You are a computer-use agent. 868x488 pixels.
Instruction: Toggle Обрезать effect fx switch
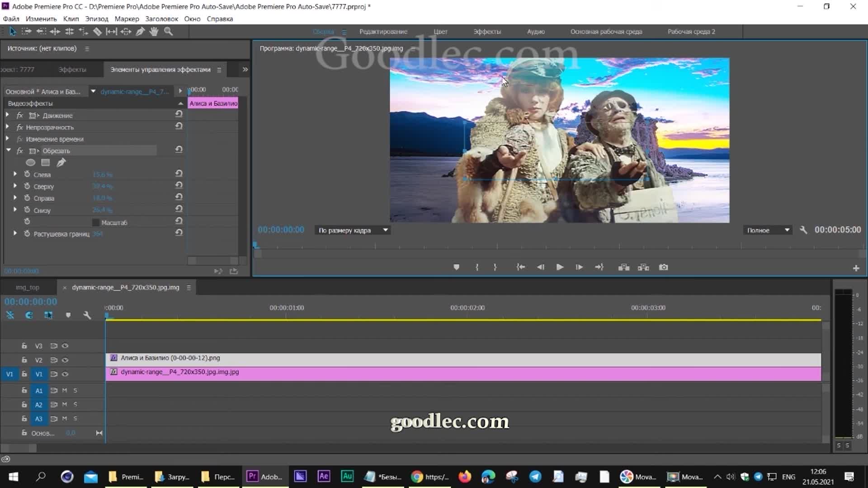point(20,151)
